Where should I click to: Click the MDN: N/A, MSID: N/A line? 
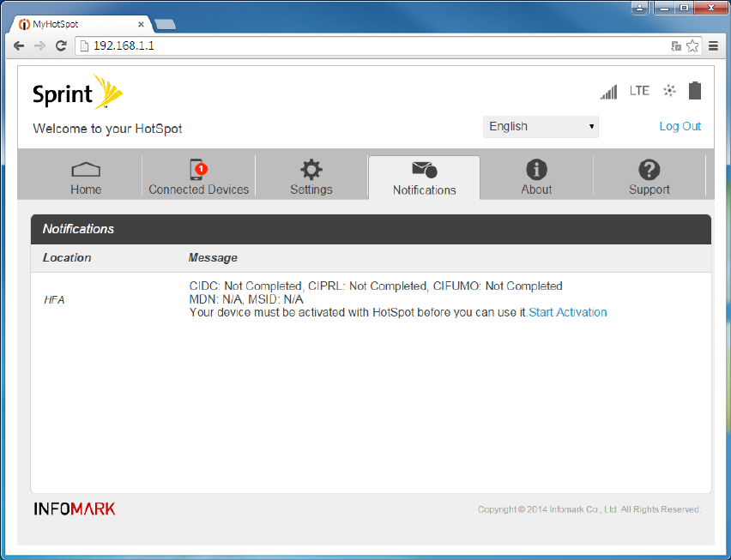246,299
